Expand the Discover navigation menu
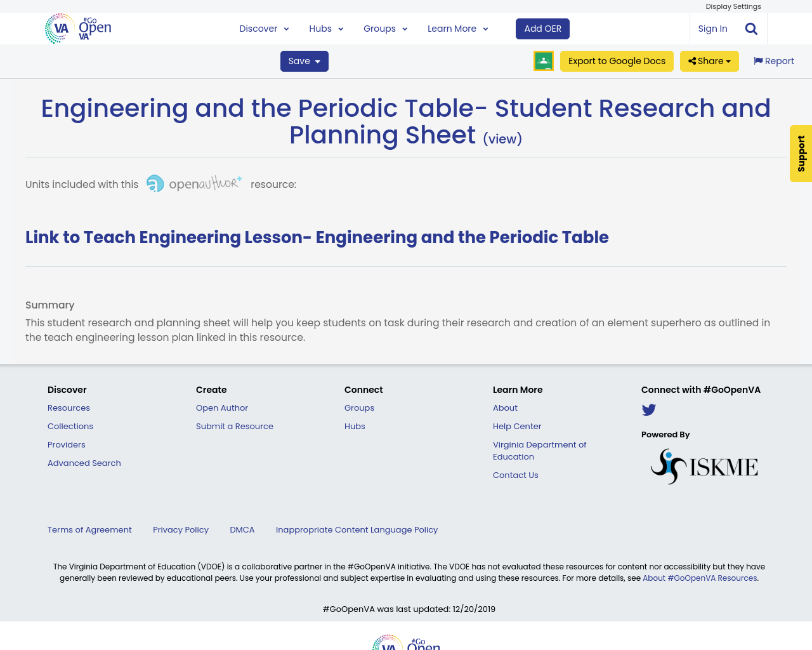 263,28
